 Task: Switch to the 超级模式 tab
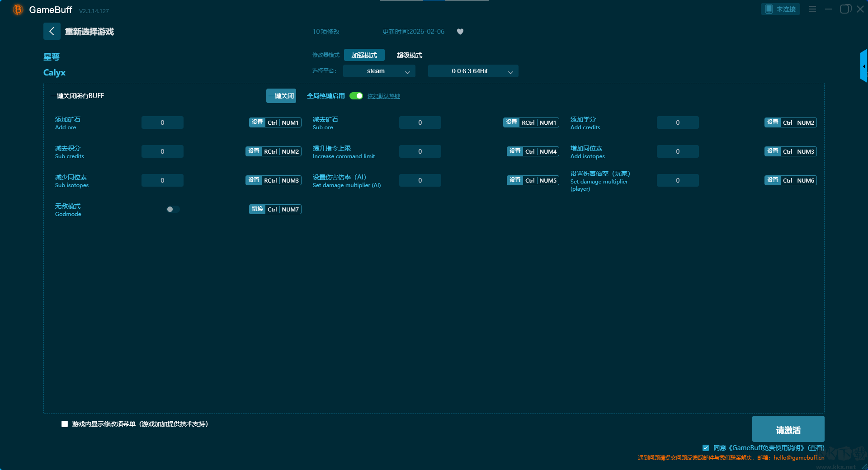pos(409,55)
